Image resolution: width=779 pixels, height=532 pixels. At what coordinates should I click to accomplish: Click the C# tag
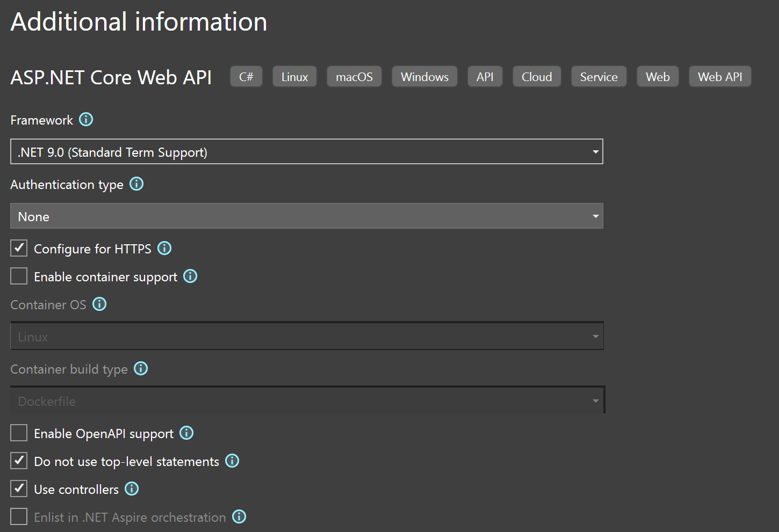(246, 77)
